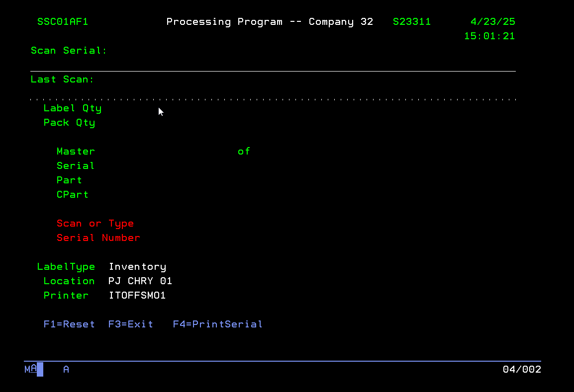Click the 15:01:21 time display
Image resolution: width=574 pixels, height=392 pixels.
[489, 36]
